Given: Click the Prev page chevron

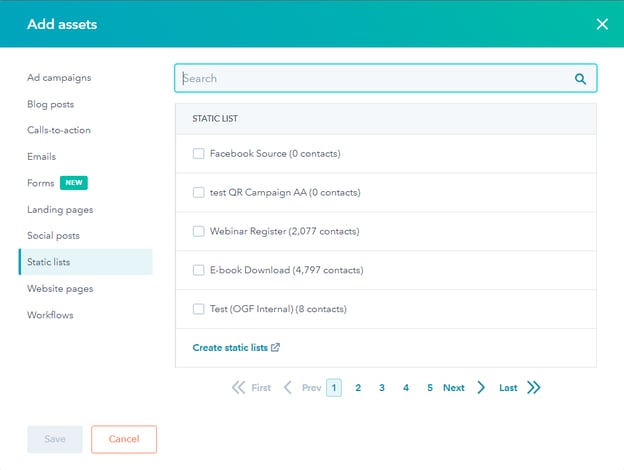Looking at the screenshot, I should point(288,388).
